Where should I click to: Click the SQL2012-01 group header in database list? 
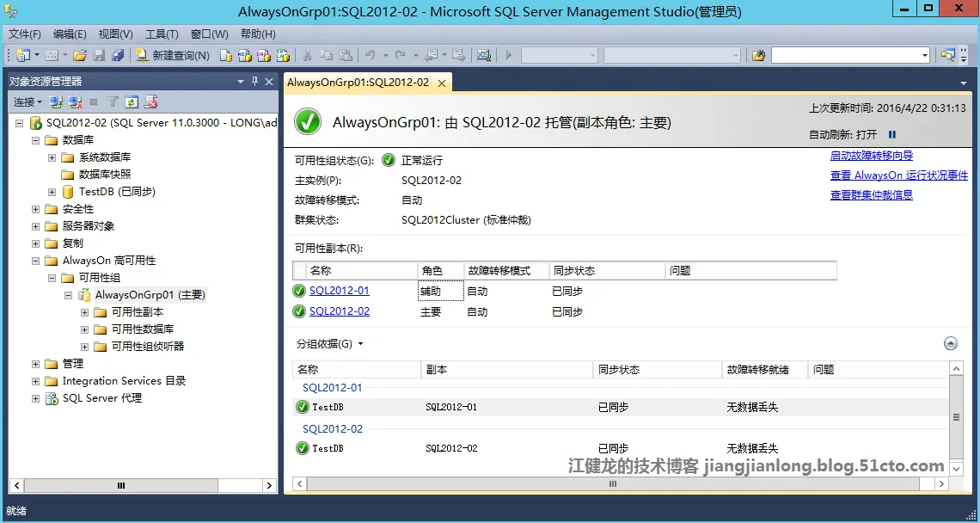(x=332, y=387)
